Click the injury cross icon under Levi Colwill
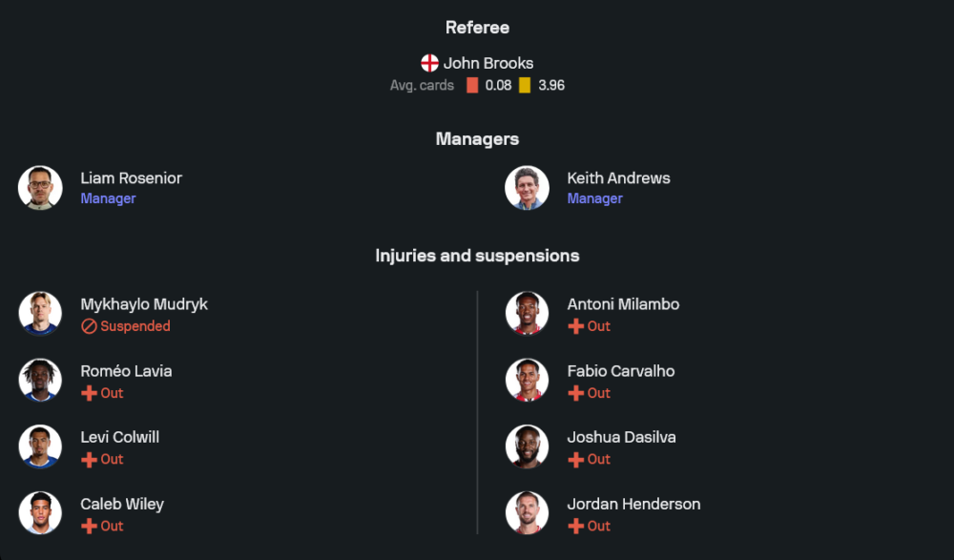 (x=89, y=460)
